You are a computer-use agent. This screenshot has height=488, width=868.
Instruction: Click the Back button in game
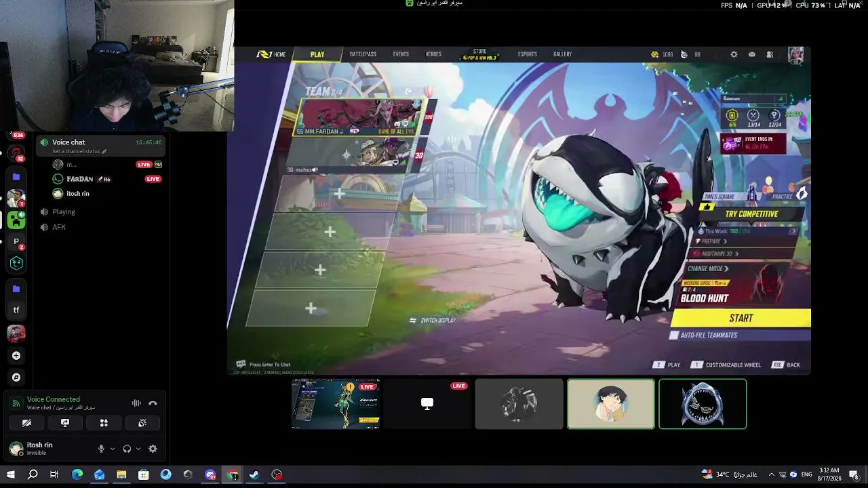point(787,365)
